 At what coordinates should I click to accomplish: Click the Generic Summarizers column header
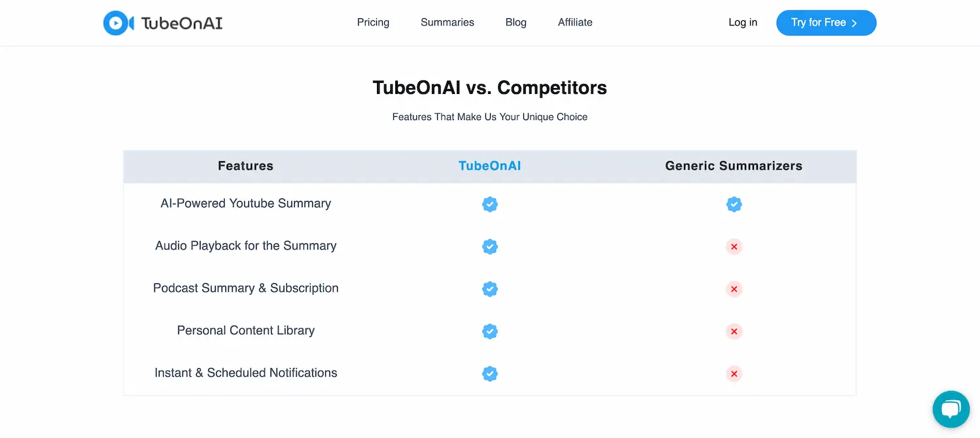(734, 166)
